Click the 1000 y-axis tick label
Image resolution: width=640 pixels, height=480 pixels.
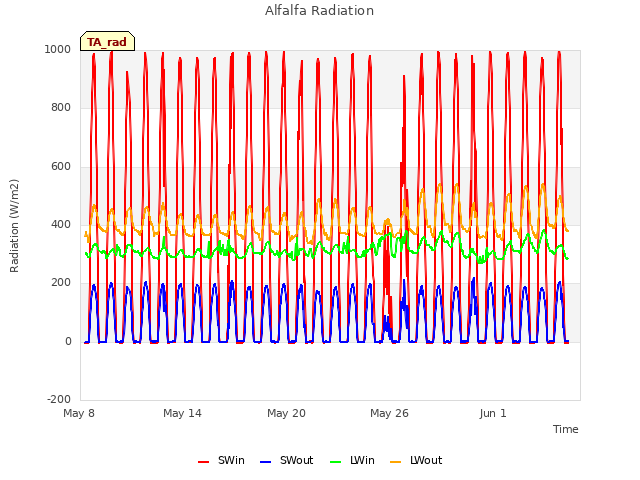click(58, 49)
